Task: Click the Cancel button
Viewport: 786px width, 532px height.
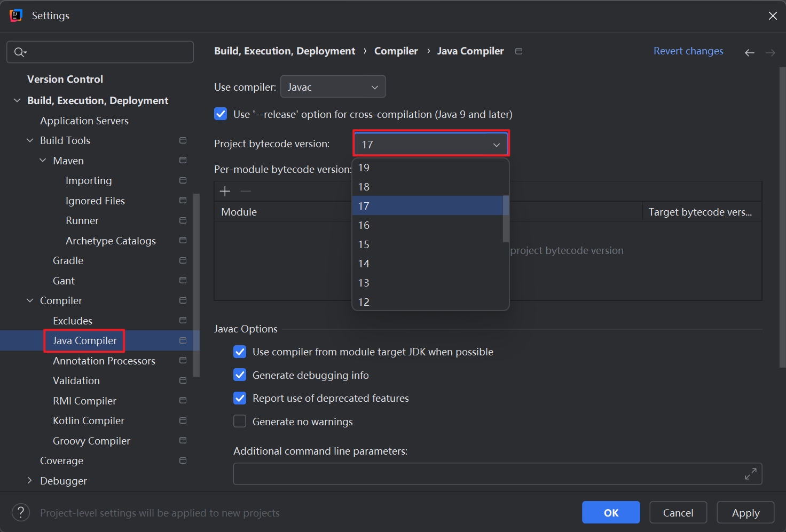Action: point(678,512)
